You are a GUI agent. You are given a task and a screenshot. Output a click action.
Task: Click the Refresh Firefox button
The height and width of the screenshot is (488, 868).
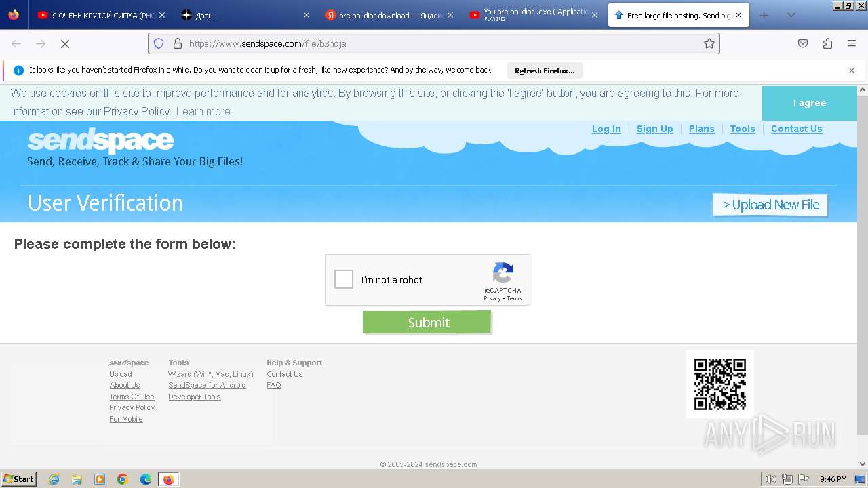pyautogui.click(x=545, y=70)
